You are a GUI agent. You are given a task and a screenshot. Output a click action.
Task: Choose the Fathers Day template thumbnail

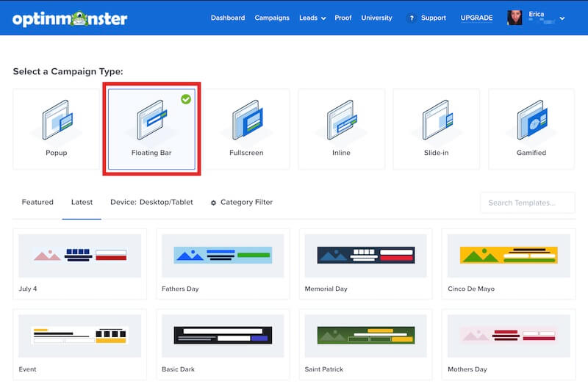(x=223, y=256)
